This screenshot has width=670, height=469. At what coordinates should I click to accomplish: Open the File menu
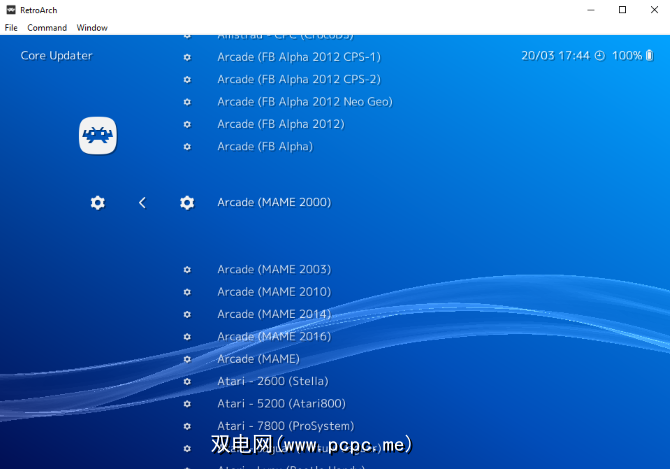coord(11,28)
